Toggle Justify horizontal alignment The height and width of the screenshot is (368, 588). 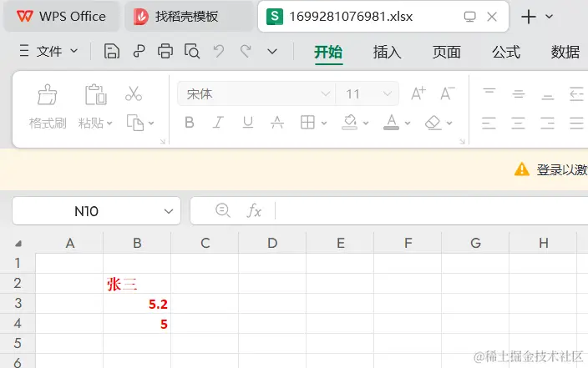pos(576,123)
